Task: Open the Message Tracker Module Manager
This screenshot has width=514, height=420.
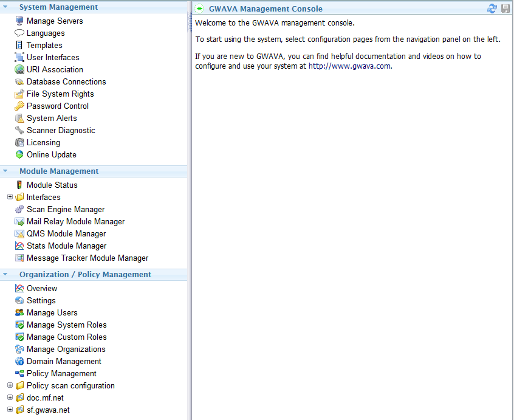Action: click(87, 258)
